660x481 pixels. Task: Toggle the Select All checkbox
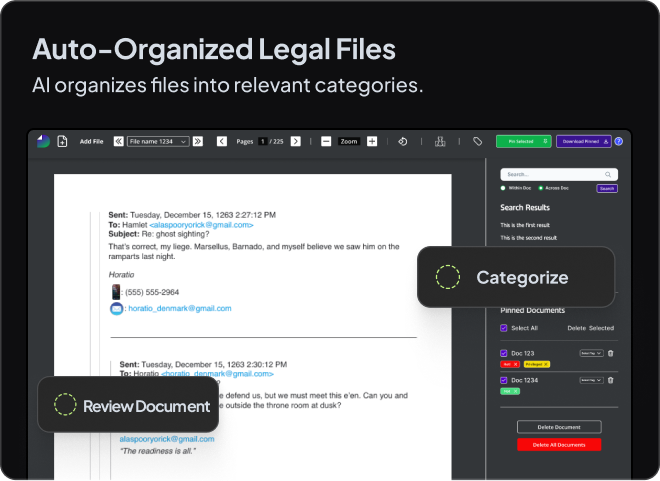coord(504,328)
